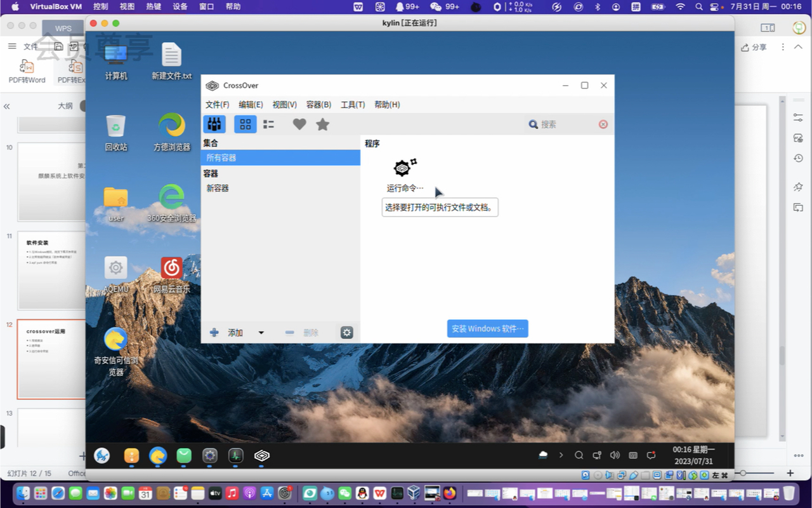Open the 编辑(E) menu
This screenshot has width=812, height=508.
[x=251, y=105]
